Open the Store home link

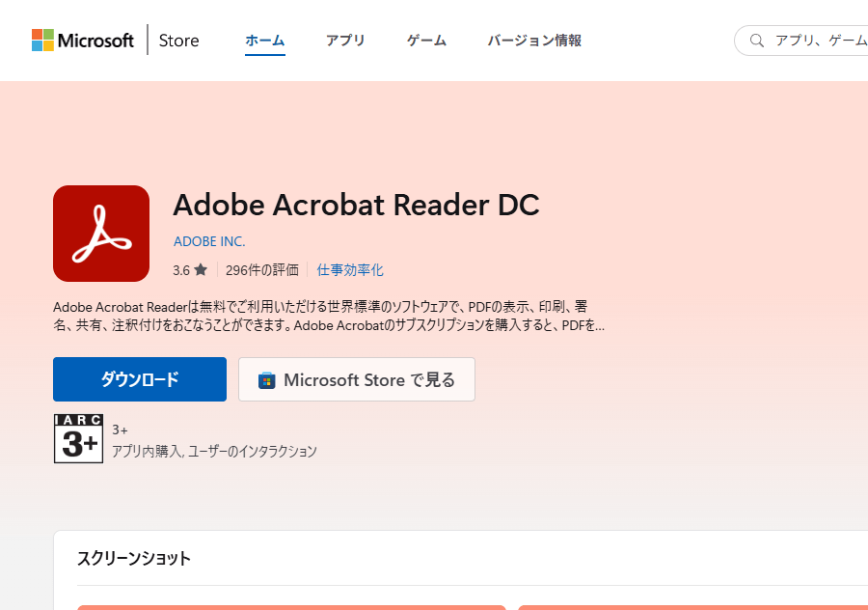tap(178, 41)
